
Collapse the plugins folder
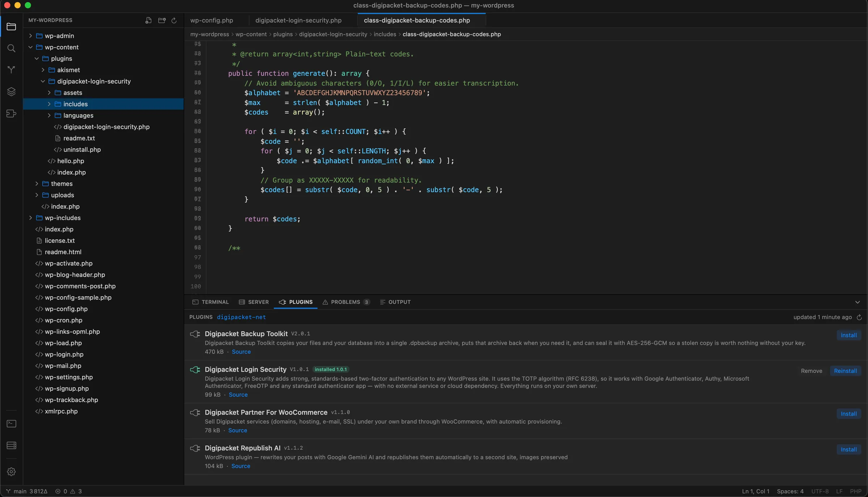point(37,59)
